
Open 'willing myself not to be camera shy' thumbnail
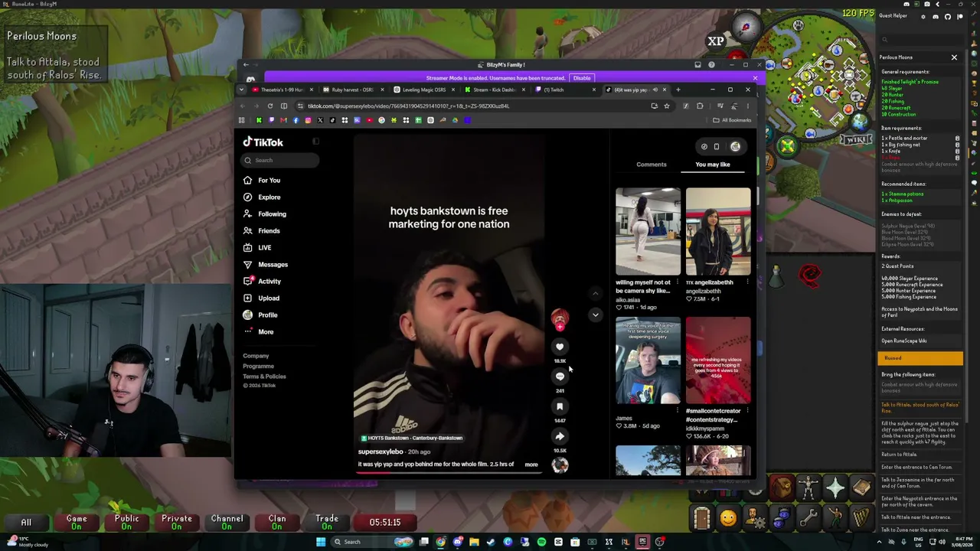(x=648, y=231)
